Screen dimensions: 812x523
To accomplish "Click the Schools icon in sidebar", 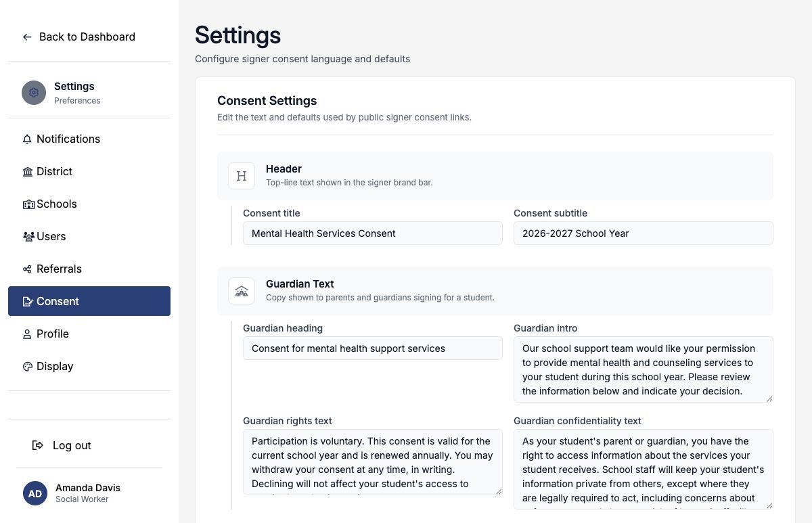I will [28, 204].
